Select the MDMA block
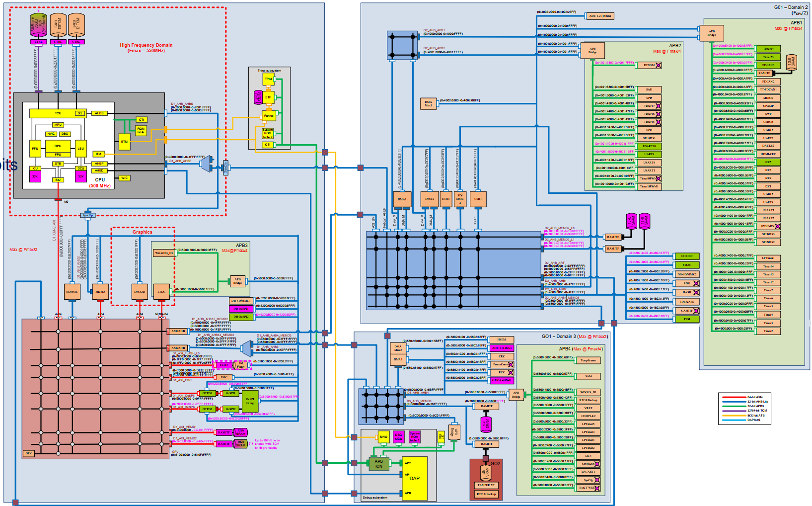812x506 pixels. (100, 292)
